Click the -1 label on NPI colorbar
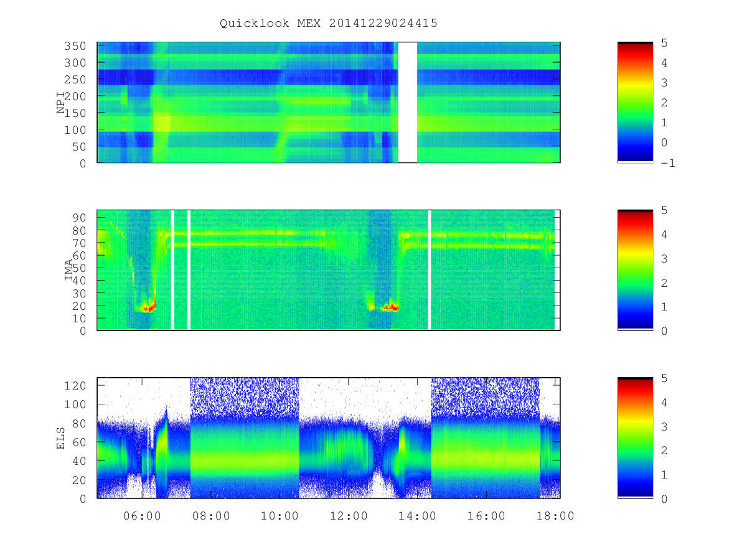The width and height of the screenshot is (747, 560). [669, 163]
